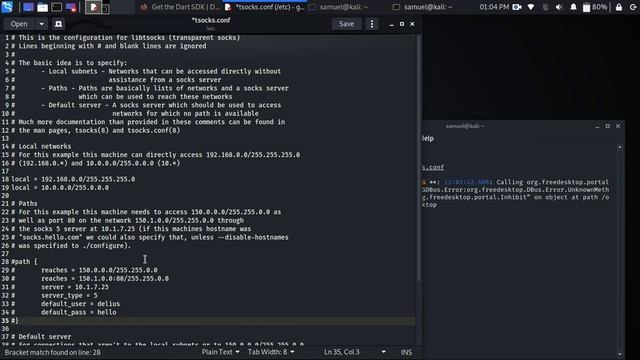Switch to first samuel@kali terminal taskbar entry
Viewport: 640px width, 360px height.
pyautogui.click(x=338, y=7)
